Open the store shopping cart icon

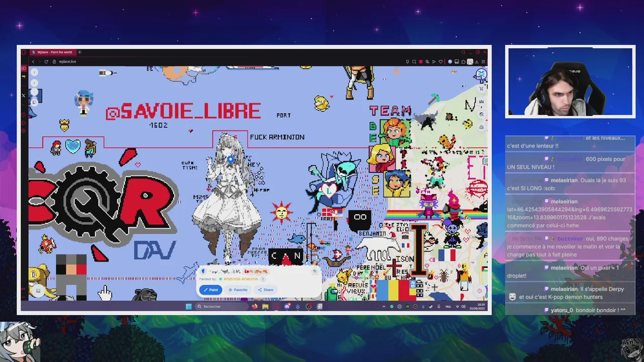(x=481, y=89)
